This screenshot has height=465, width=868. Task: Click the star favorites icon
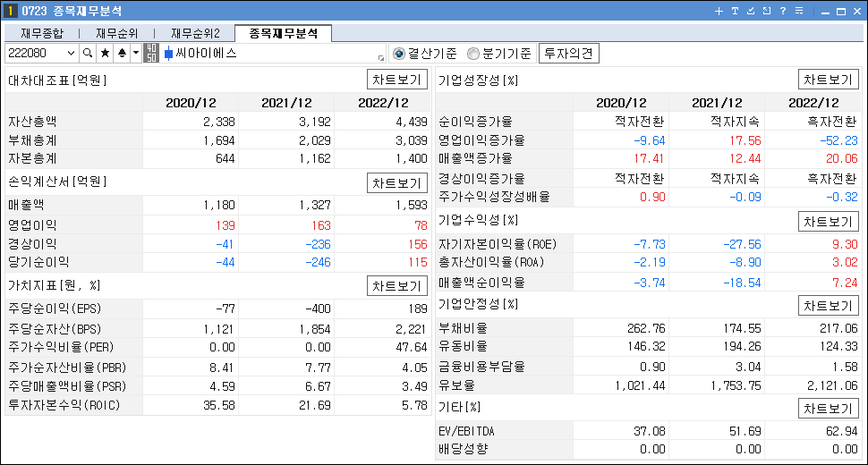click(105, 53)
